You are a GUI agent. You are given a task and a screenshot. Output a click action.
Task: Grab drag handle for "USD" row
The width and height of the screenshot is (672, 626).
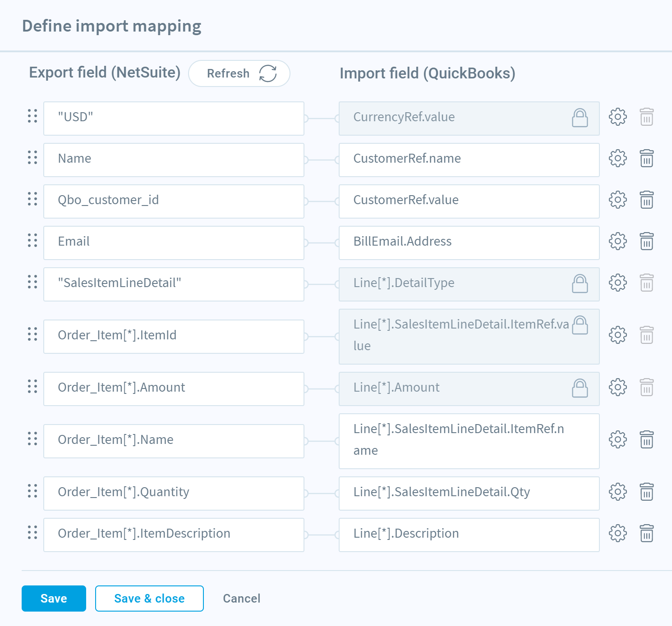pos(32,116)
